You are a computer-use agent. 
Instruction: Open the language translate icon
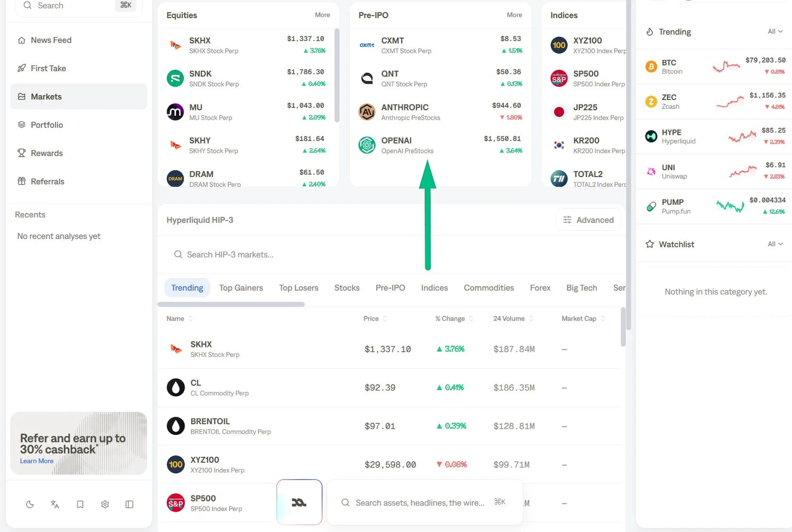[x=55, y=504]
